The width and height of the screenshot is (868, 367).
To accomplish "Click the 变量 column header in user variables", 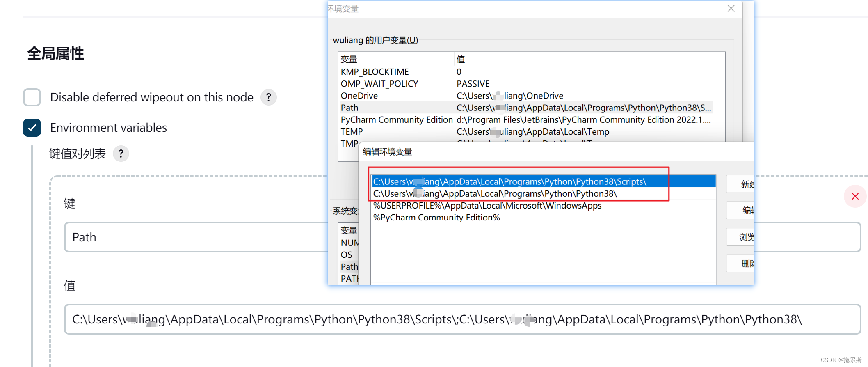I will coord(396,59).
